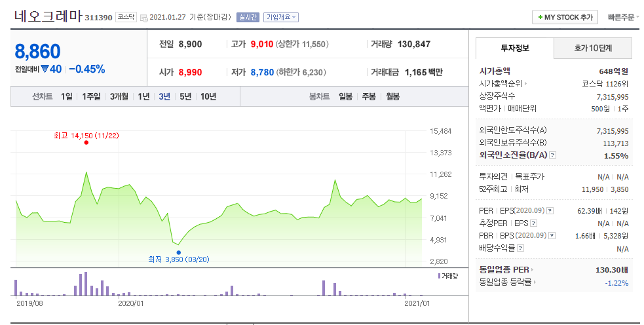Switch to the 호가10단계 tab

(593, 48)
